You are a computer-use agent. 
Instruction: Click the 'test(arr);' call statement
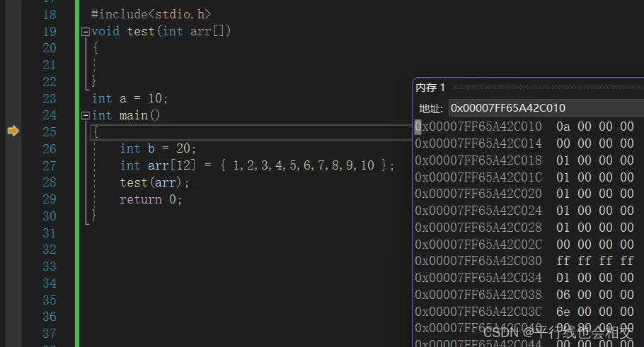coord(154,182)
